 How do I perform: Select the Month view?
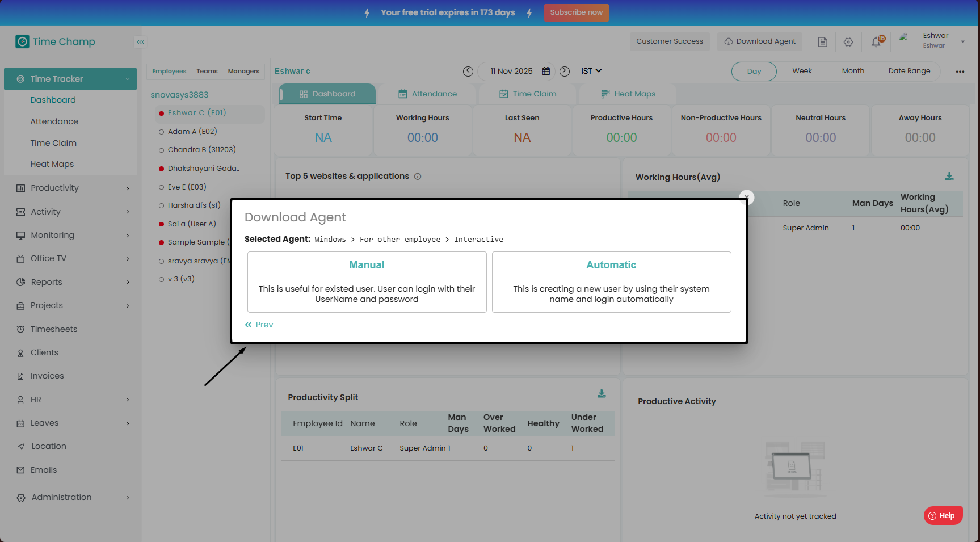pyautogui.click(x=853, y=71)
